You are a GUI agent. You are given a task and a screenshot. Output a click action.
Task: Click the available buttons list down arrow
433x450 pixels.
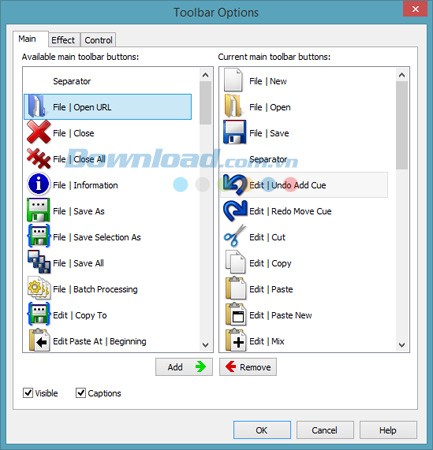point(206,345)
